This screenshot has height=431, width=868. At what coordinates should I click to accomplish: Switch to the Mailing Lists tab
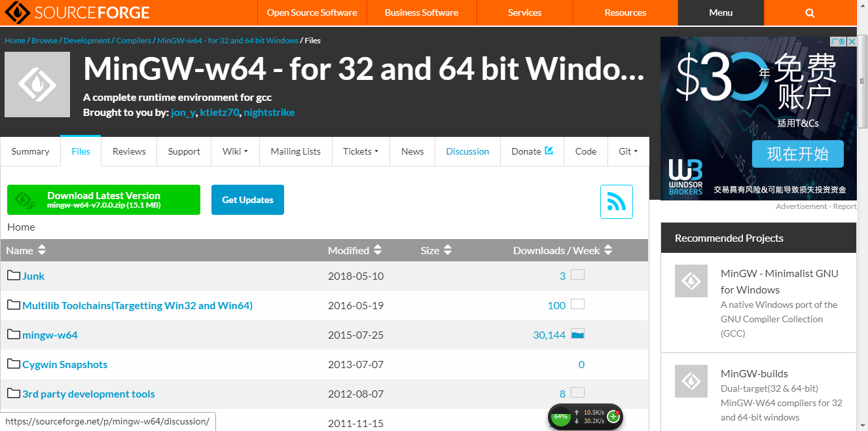tap(296, 151)
